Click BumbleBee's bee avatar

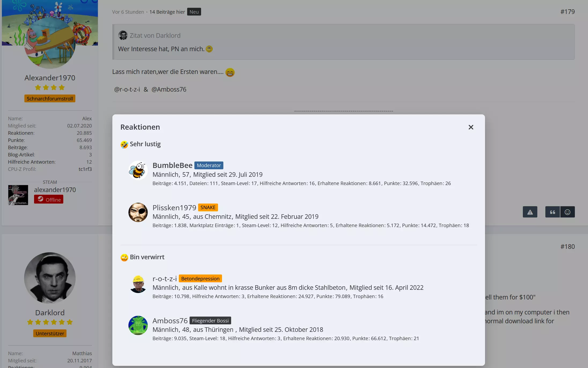click(138, 170)
